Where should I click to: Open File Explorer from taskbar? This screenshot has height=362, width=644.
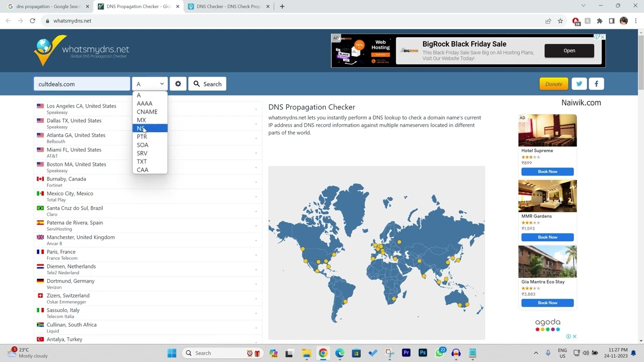point(306,353)
